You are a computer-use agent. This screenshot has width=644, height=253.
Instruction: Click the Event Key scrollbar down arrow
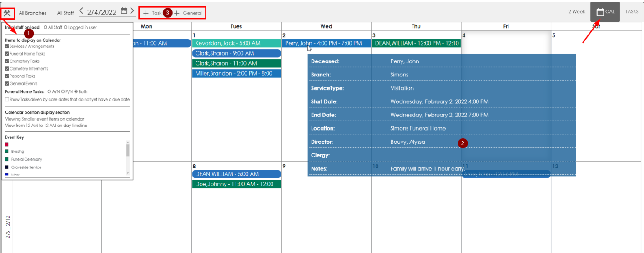coord(128,173)
